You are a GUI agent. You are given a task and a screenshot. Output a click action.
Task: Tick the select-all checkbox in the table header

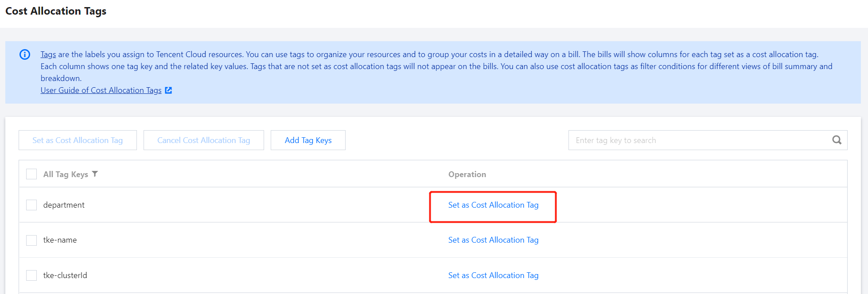coord(31,174)
